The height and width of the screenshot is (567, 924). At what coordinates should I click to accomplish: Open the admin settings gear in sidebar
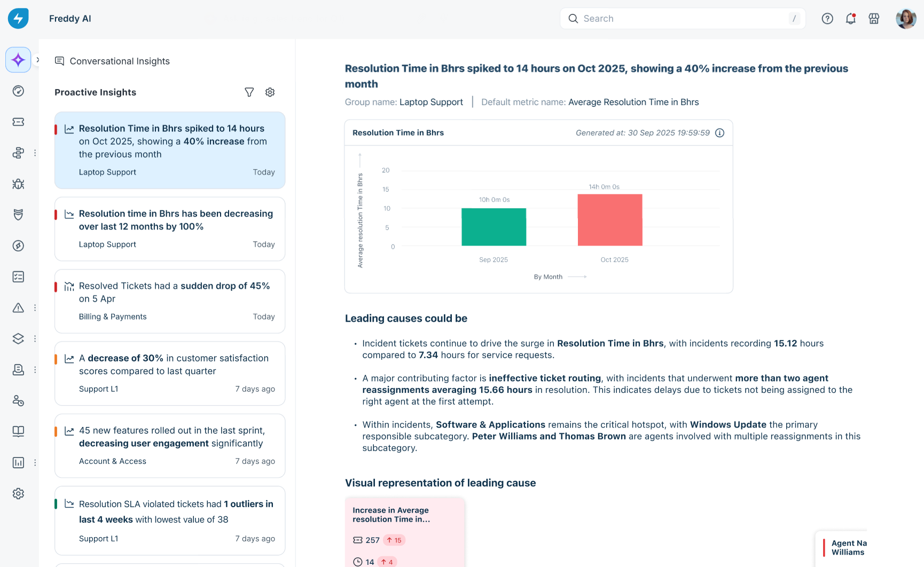(18, 493)
